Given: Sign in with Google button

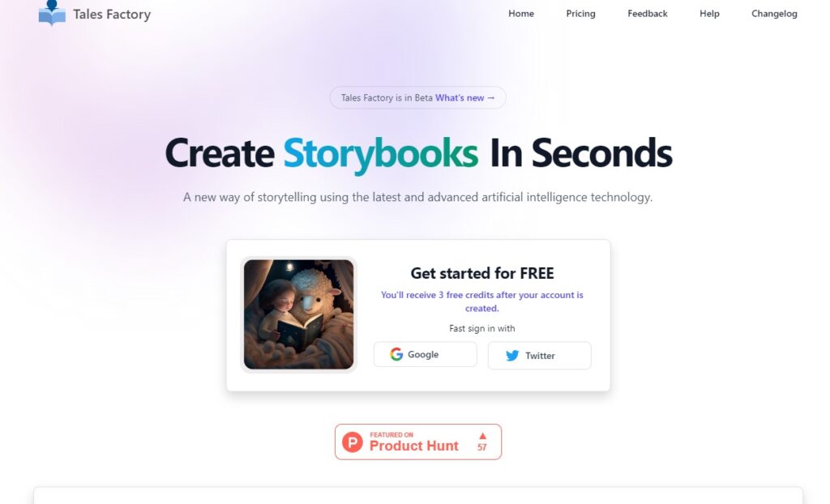Looking at the screenshot, I should (x=425, y=354).
